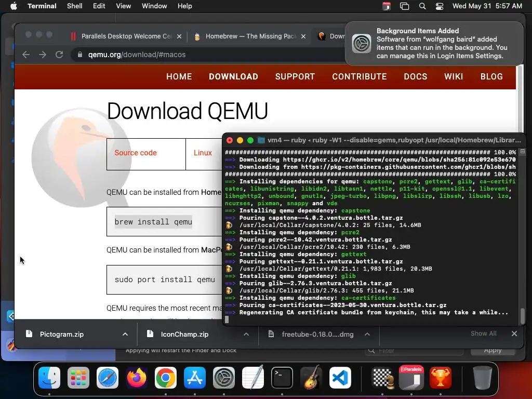Click the 'brew install qemu' code text
532x399 pixels.
pos(153,222)
